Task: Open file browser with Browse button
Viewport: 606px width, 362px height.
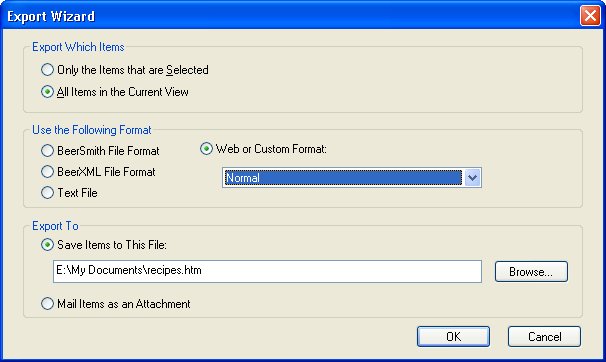Action: [531, 272]
